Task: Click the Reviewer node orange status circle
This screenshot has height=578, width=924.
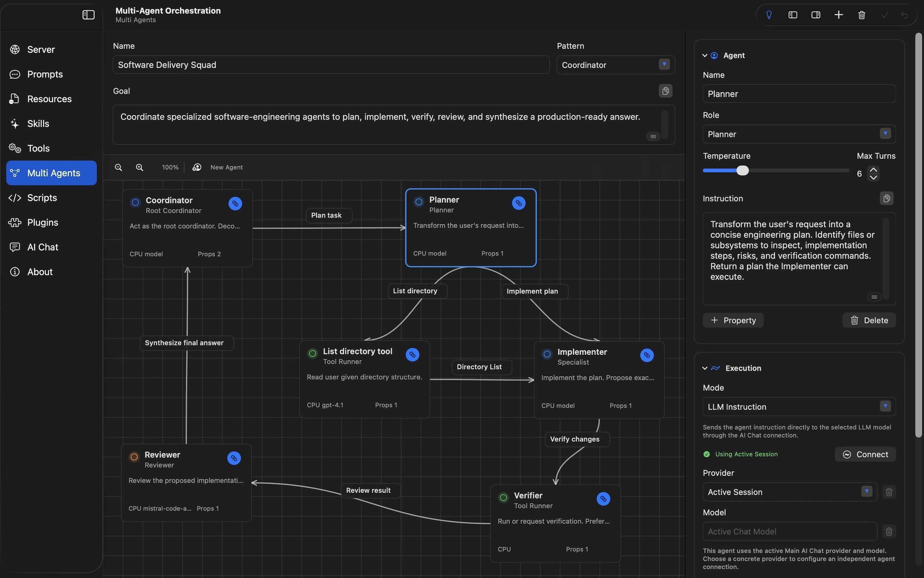Action: coord(134,457)
